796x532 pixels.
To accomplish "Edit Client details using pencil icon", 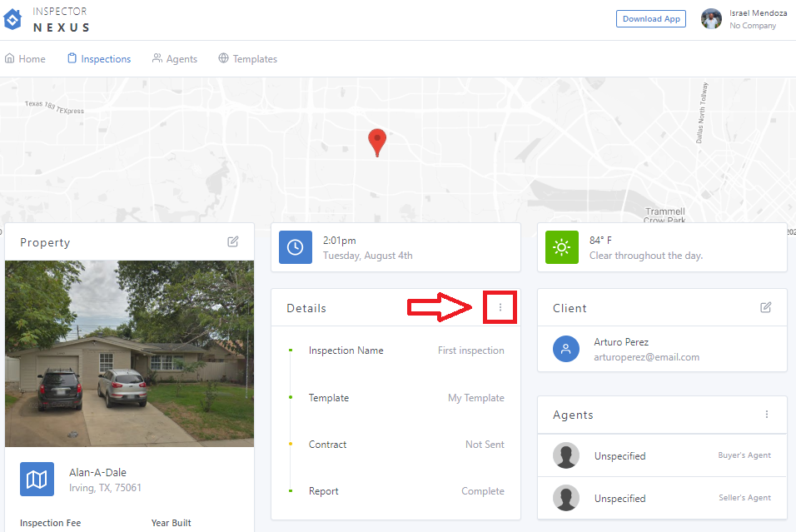I will click(766, 307).
